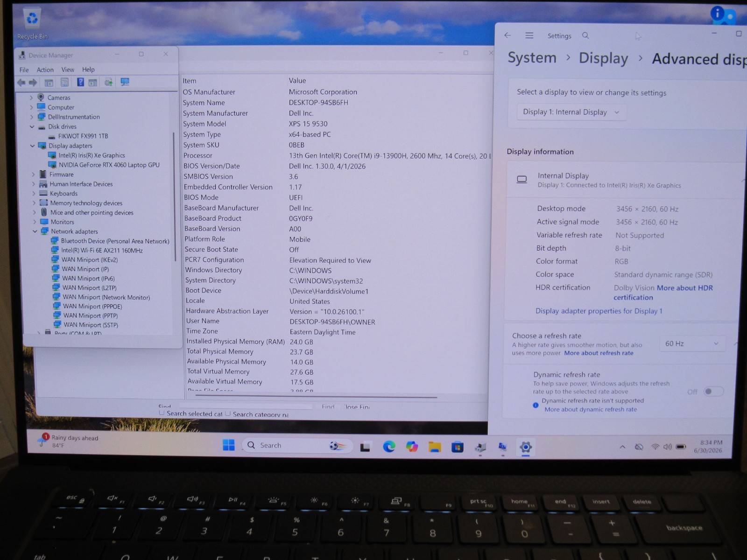Viewport: 747px width, 560px height.
Task: Open More about dynamic refresh rate link
Action: tap(591, 409)
